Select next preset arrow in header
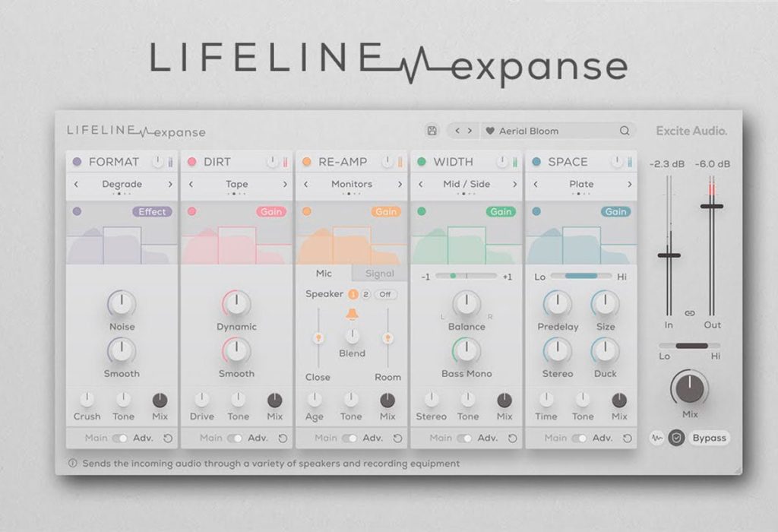 click(470, 131)
